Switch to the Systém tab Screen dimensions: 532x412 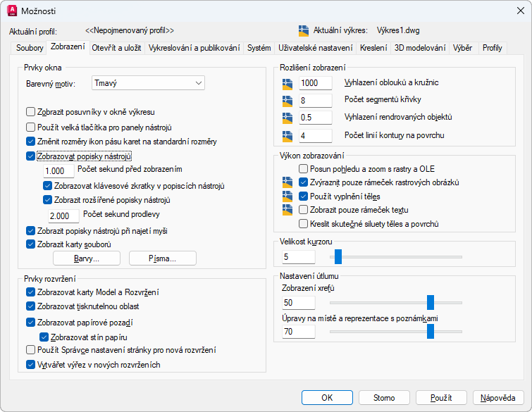[259, 48]
